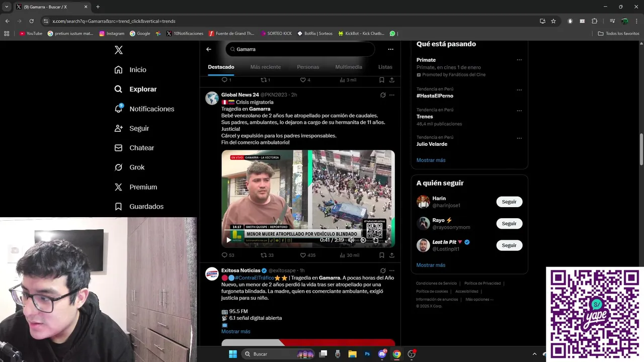The image size is (644, 362).
Task: Like the top post with 4 likes
Action: coord(305,80)
